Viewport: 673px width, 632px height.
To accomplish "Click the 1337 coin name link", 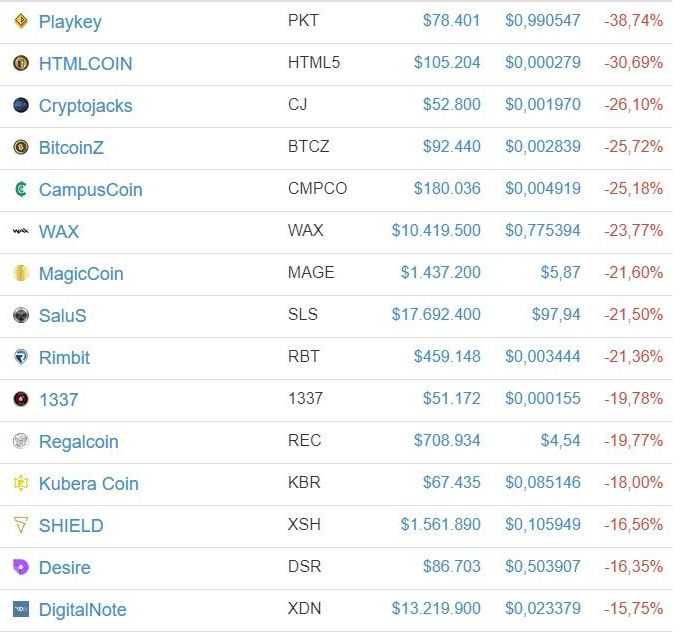I will click(x=58, y=399).
